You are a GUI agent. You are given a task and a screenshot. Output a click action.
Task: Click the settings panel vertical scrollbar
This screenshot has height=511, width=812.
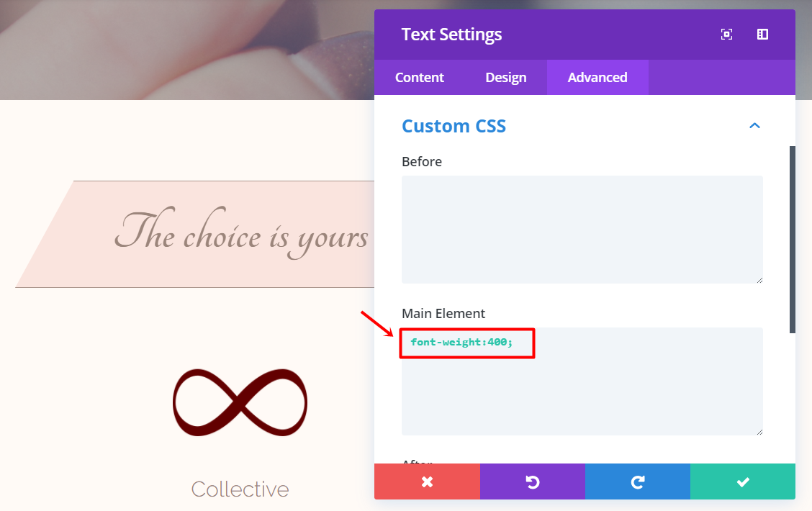[x=792, y=238]
